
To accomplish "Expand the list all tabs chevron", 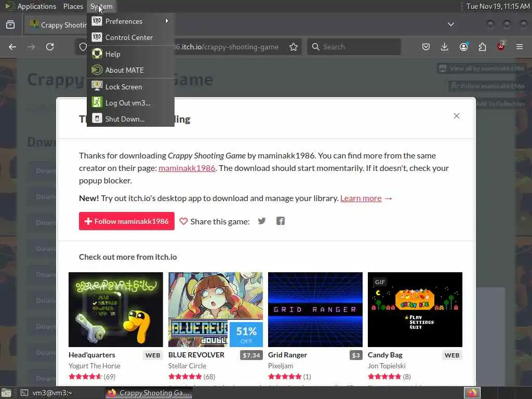I will click(x=451, y=24).
